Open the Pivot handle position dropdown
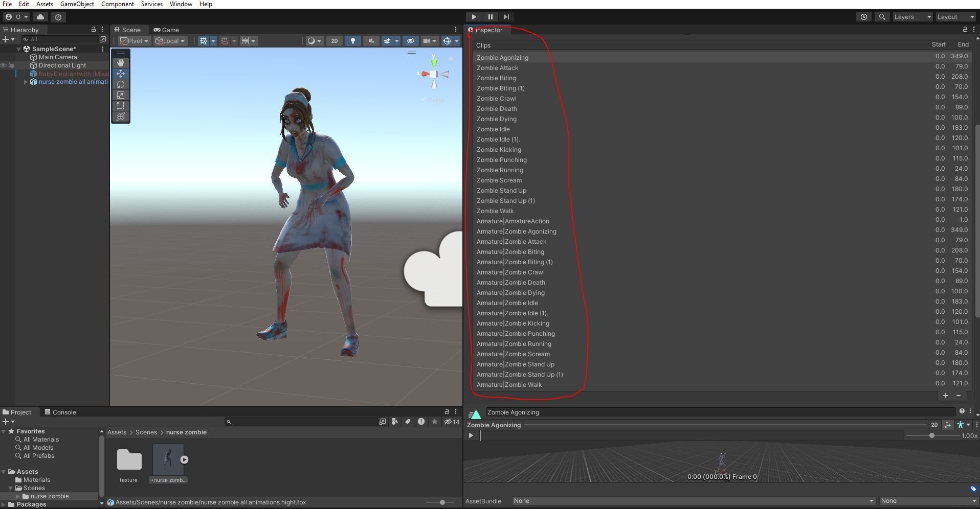Screen dimensions: 980x509 (134, 41)
